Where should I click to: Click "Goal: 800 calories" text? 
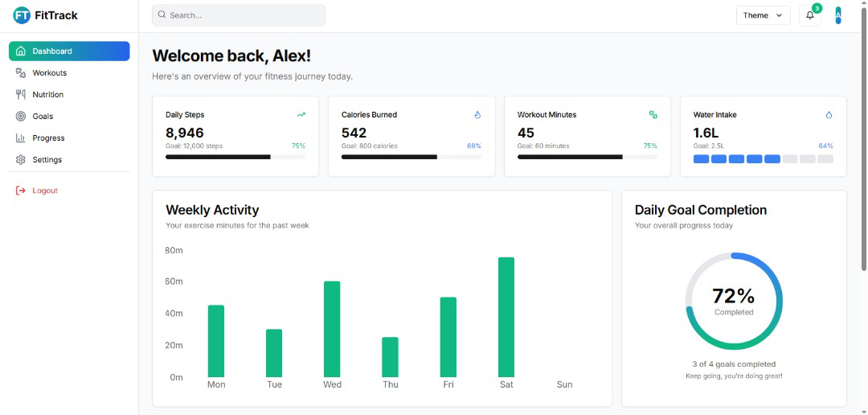tap(369, 146)
